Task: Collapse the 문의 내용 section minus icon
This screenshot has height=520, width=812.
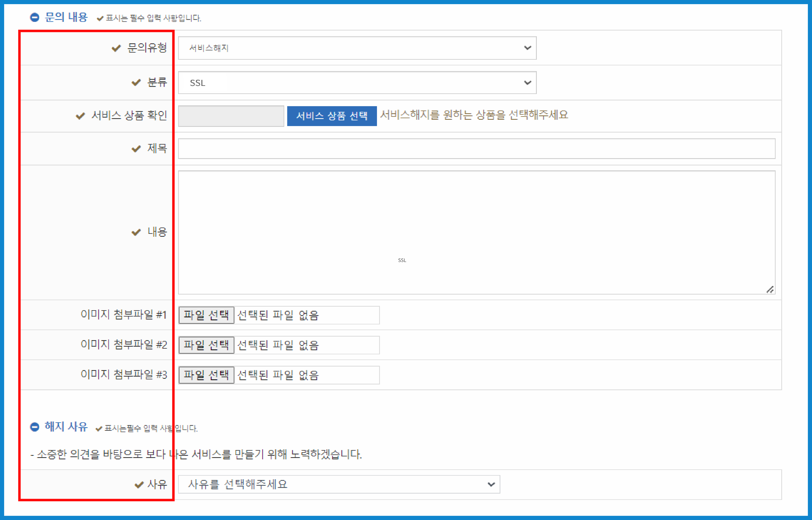Action: coord(35,17)
